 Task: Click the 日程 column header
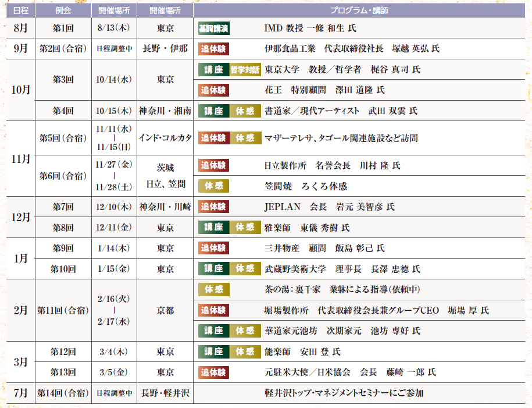pyautogui.click(x=21, y=10)
